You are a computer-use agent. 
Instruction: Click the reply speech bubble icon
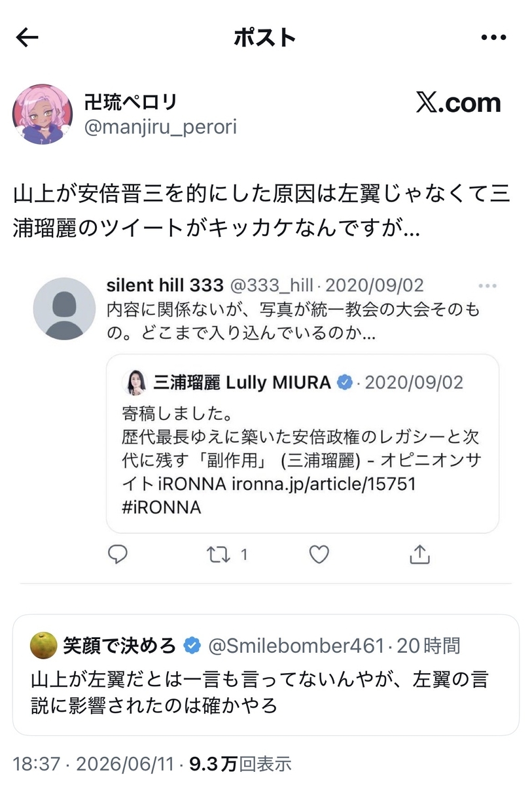(117, 555)
